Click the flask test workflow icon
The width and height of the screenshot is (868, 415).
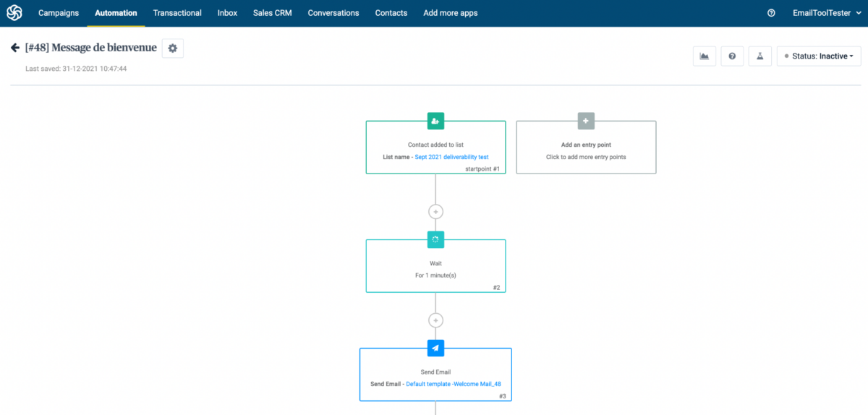coord(759,56)
